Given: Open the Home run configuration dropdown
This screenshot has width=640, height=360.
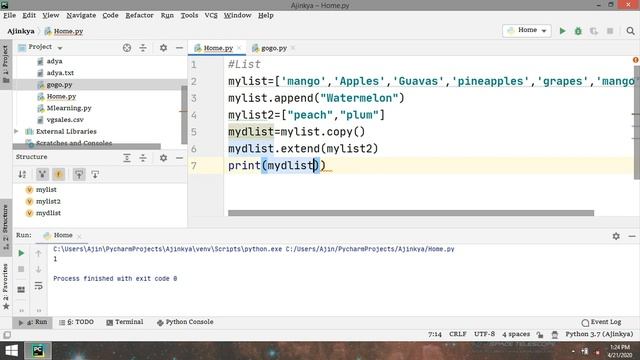Looking at the screenshot, I should (x=527, y=31).
